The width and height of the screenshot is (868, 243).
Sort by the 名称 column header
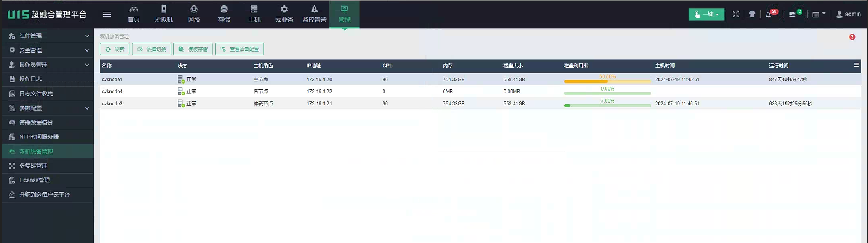tap(107, 66)
